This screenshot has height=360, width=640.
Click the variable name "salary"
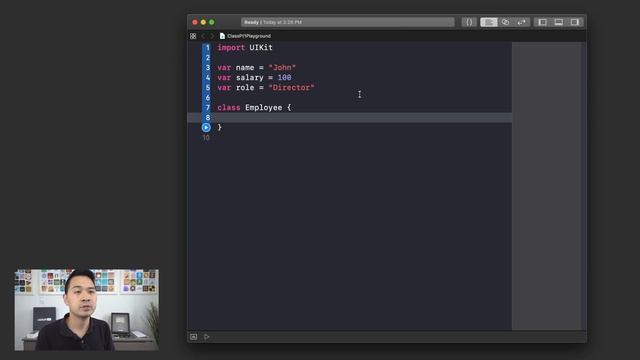250,78
